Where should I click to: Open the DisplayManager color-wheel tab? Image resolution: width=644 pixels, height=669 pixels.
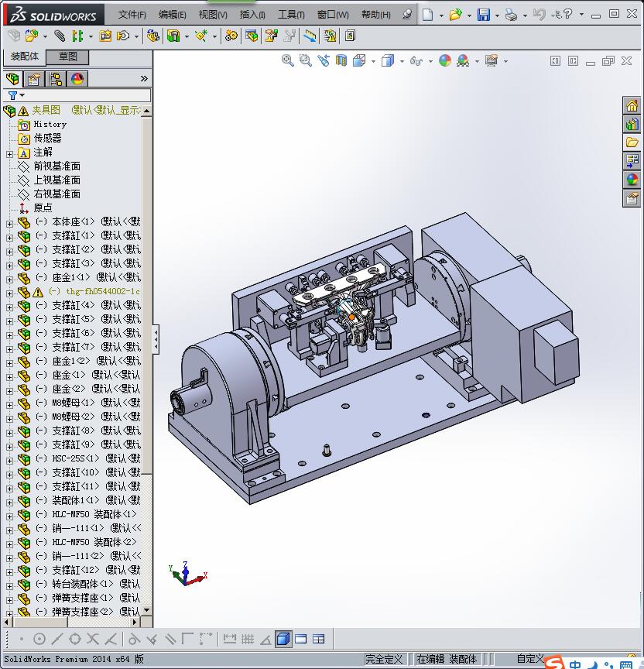(x=77, y=79)
